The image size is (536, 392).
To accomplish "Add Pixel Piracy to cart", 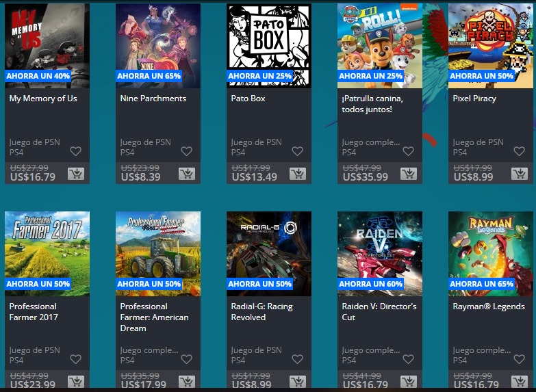I will click(x=520, y=174).
